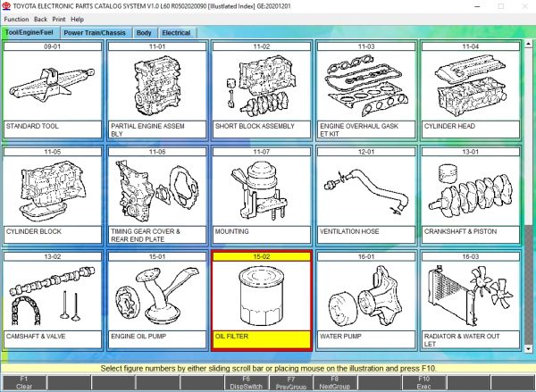The width and height of the screenshot is (536, 392).
Task: Switch to the Electrical tab
Action: (176, 33)
